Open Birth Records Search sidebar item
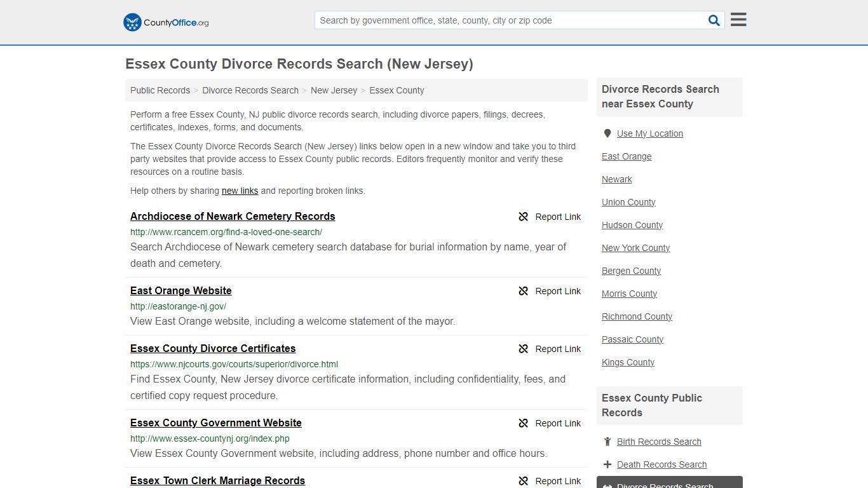The image size is (868, 488). (659, 442)
